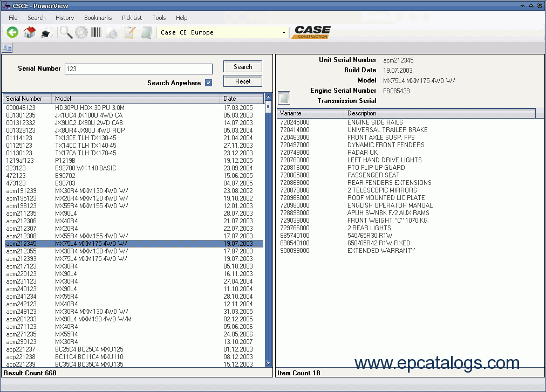Open the clipboard pick list icon
The height and width of the screenshot is (392, 546).
point(129,33)
